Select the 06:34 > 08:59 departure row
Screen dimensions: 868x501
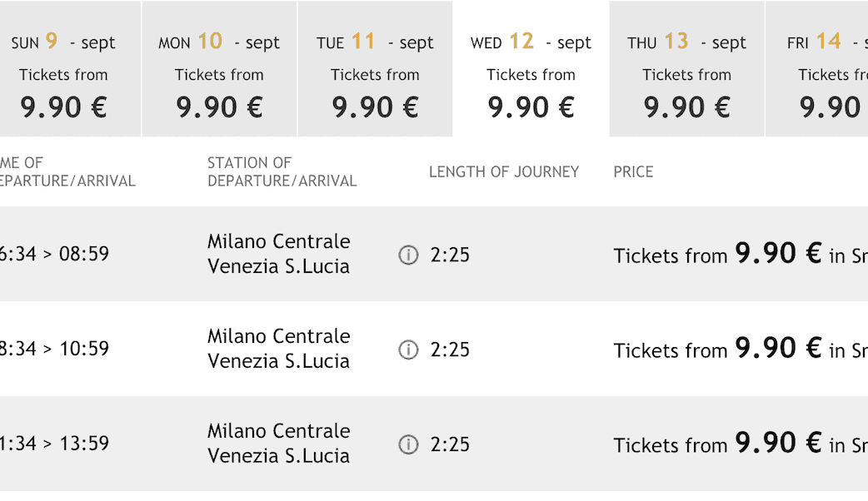point(55,254)
